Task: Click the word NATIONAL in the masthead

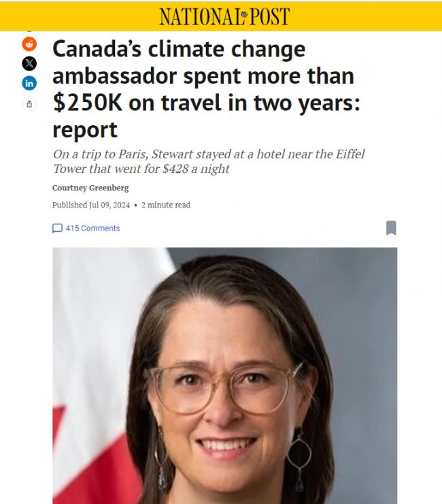Action: pyautogui.click(x=199, y=16)
